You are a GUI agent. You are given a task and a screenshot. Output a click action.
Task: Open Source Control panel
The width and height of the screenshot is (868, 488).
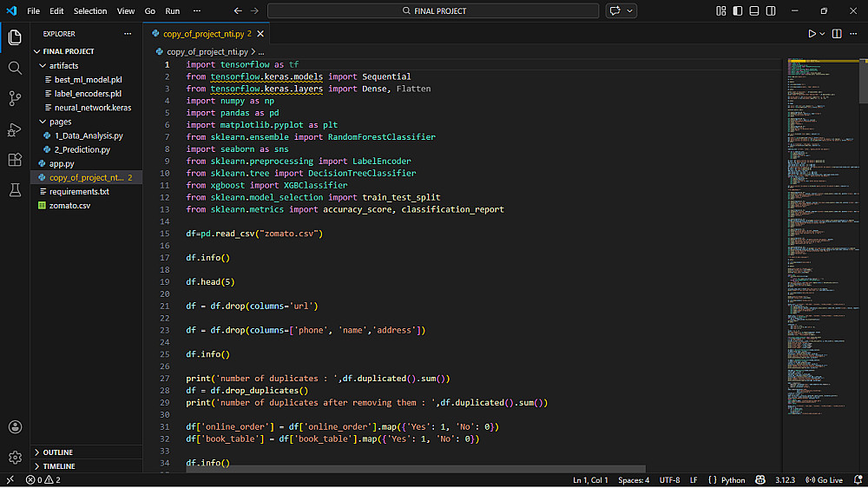[15, 98]
